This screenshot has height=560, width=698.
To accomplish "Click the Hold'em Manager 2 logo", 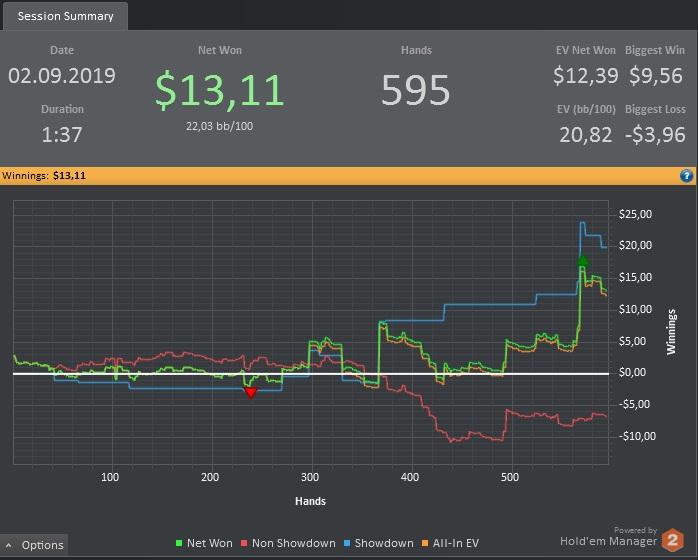I will [673, 539].
